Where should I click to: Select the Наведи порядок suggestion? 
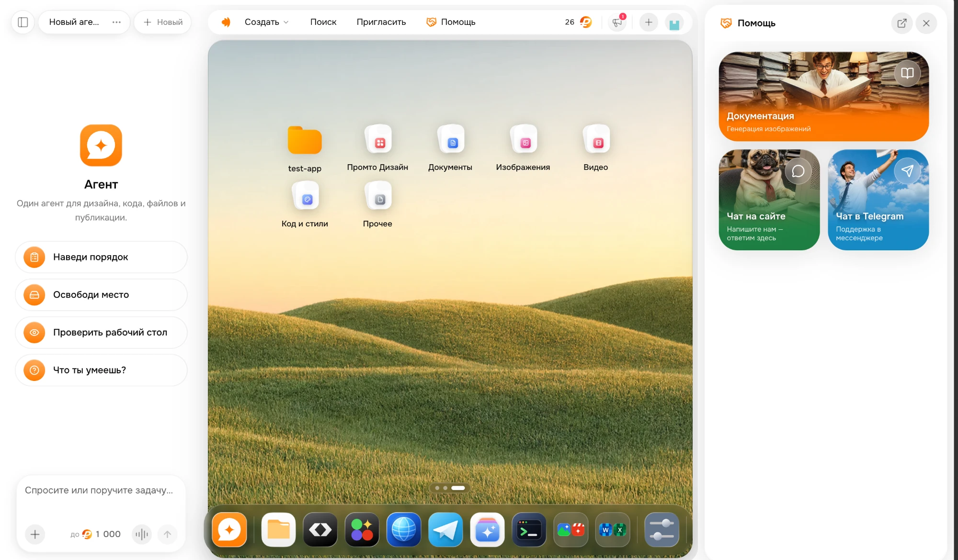(101, 257)
